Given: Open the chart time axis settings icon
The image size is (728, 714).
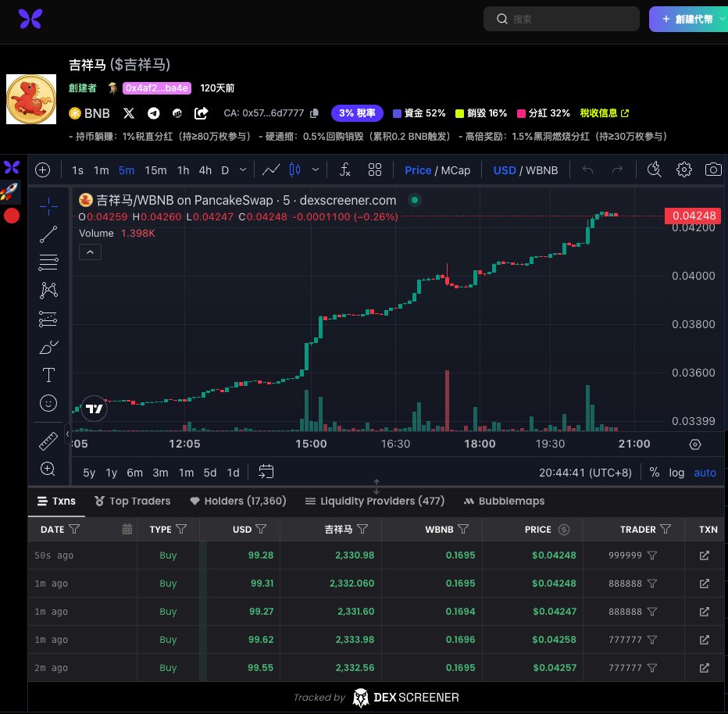Looking at the screenshot, I should click(x=695, y=444).
